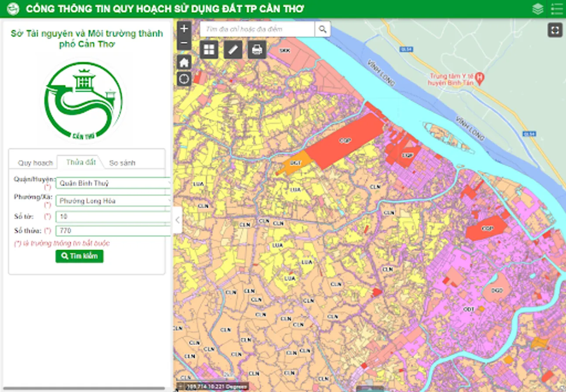Open the So sánh tab
Viewport: 566px width, 392px height.
(122, 163)
